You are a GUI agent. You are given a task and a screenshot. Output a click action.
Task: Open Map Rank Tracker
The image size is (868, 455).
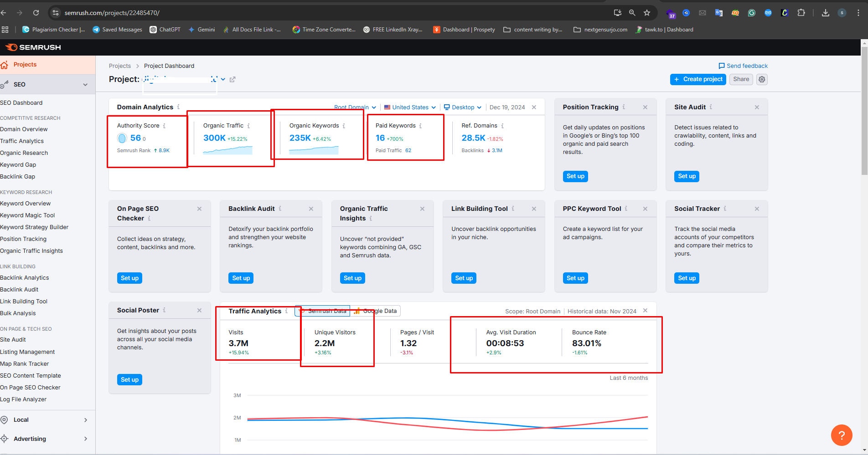[x=25, y=364]
